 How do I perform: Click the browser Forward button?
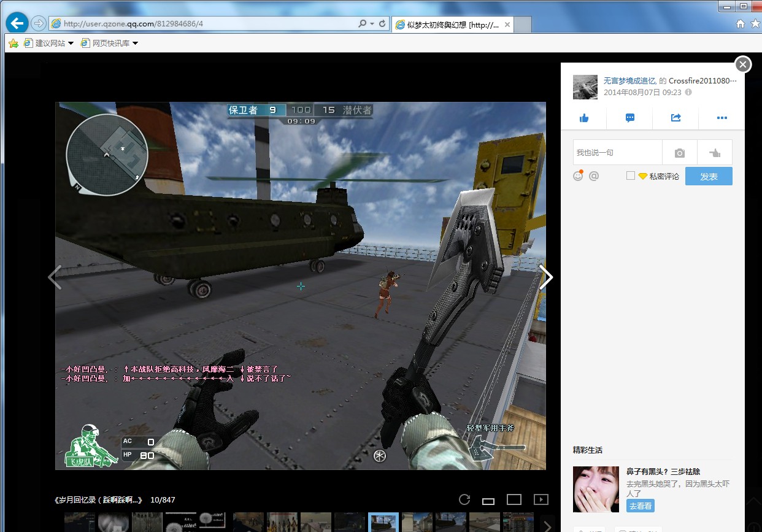tap(39, 24)
